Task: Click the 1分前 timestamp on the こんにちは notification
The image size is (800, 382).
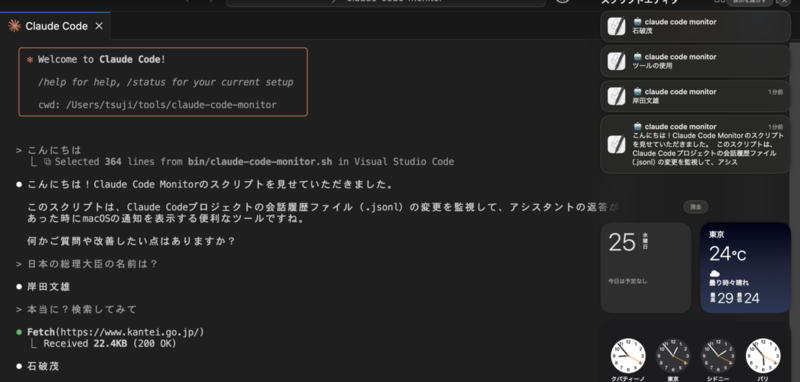Action: point(776,127)
